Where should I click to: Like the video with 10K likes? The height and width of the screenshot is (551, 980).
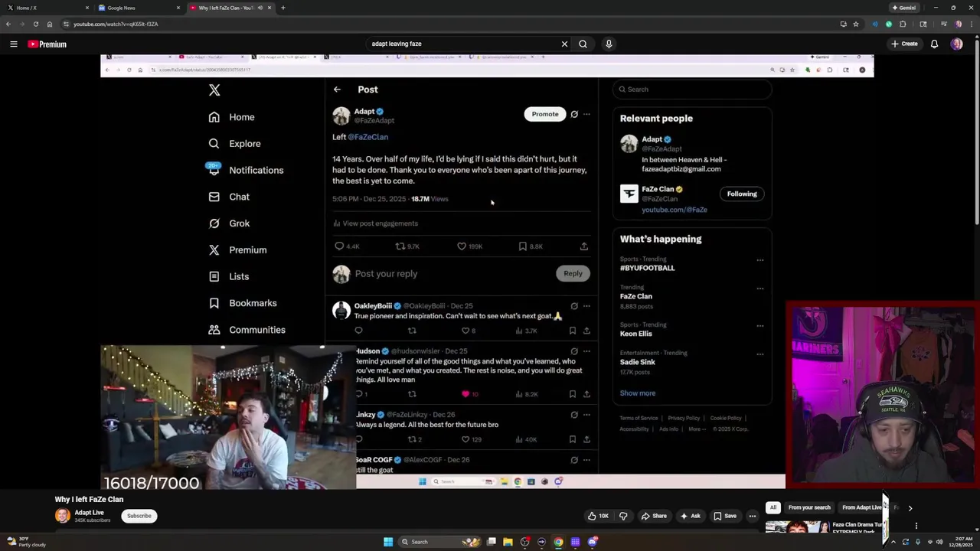coord(598,516)
